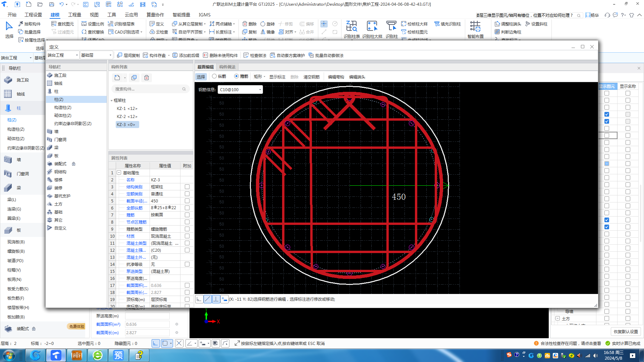Open the 云应用 ribbon tab
The width and height of the screenshot is (644, 362).
[131, 15]
